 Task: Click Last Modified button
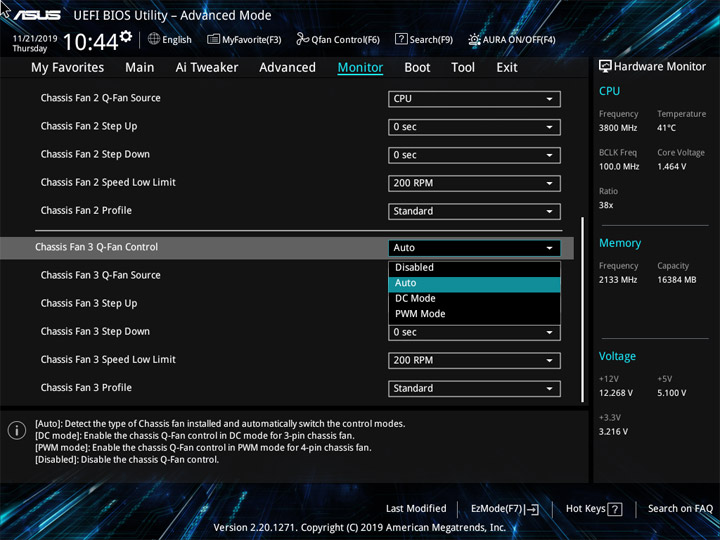click(x=416, y=509)
